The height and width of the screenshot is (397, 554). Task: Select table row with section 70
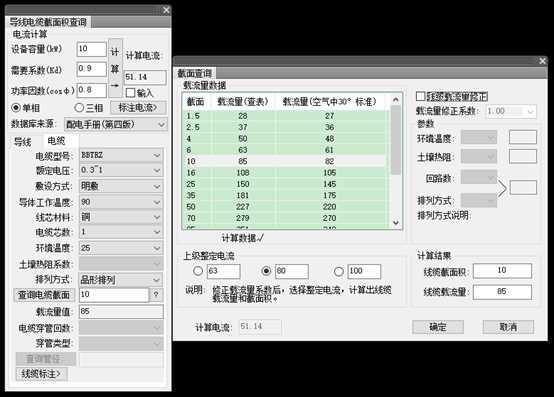click(286, 218)
